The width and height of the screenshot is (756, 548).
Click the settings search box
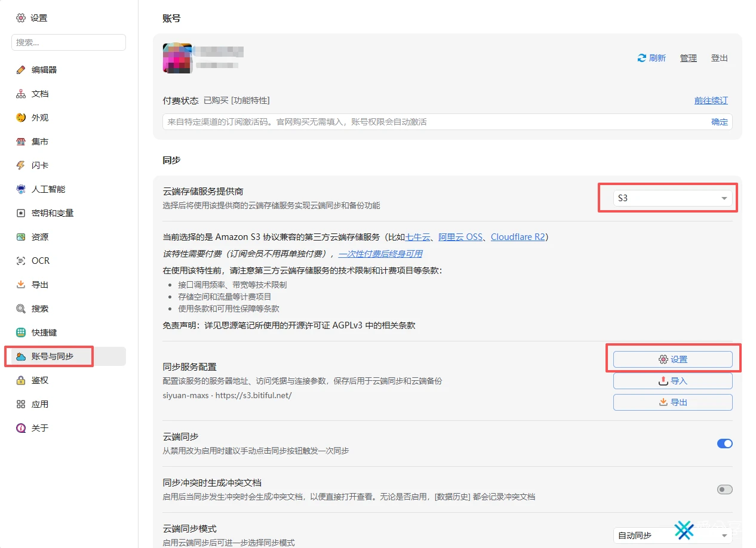[69, 42]
